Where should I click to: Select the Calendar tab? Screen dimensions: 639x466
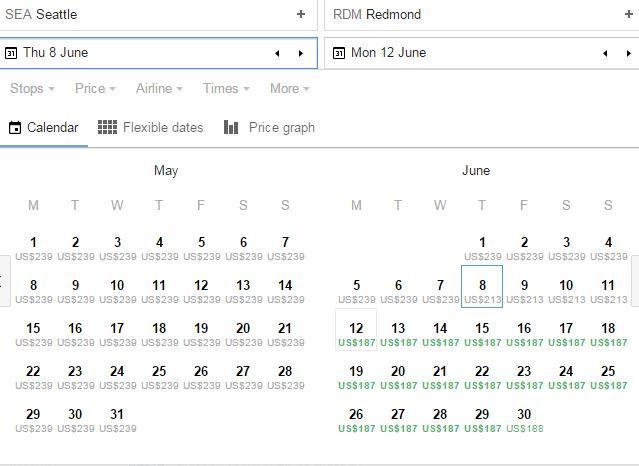(43, 128)
